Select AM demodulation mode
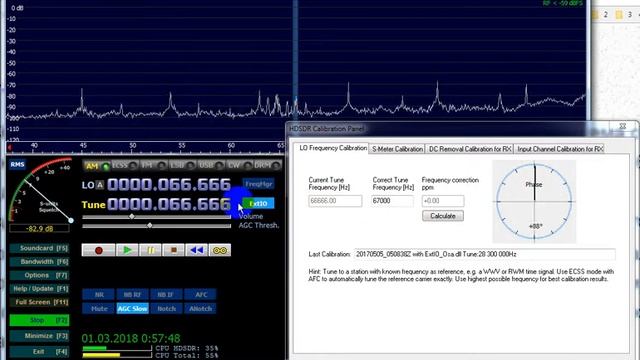The height and width of the screenshot is (360, 640). [x=97, y=166]
